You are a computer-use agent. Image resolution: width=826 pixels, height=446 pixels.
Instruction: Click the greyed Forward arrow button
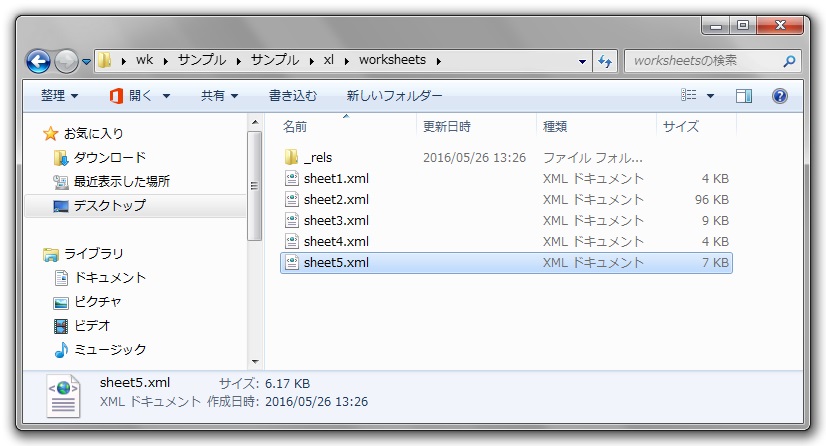tap(66, 62)
